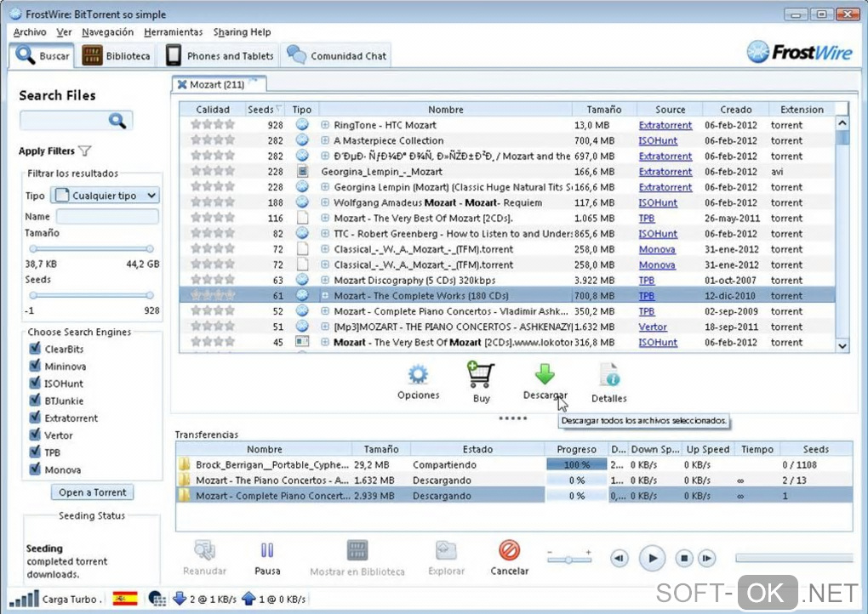Switch to the Biblioteca tab
Image resolution: width=868 pixels, height=614 pixels.
pos(117,56)
